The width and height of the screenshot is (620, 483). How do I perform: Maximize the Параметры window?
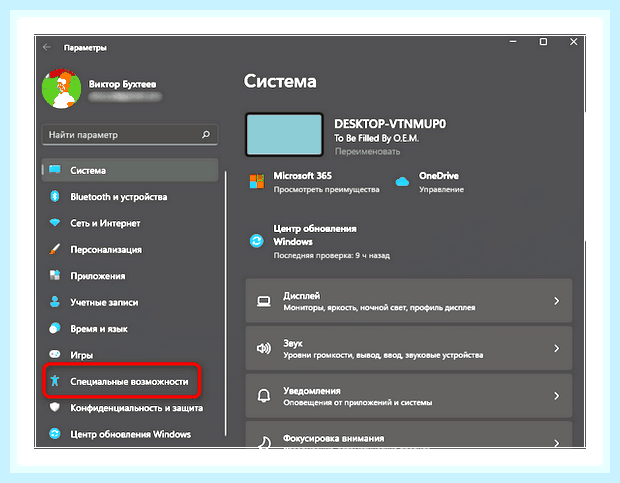543,42
